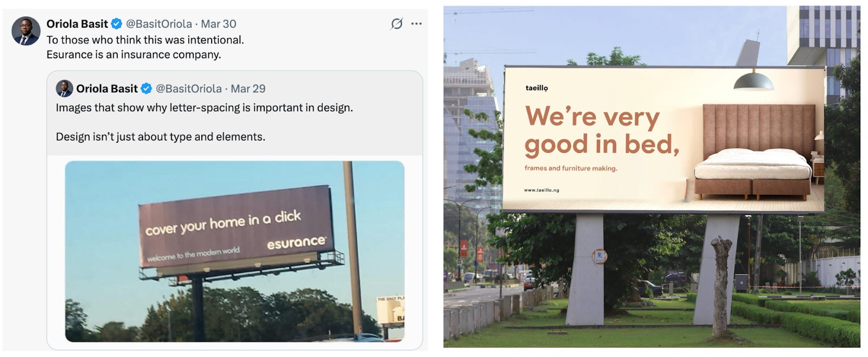
Task: Open the @BasitOriola handle in top tweet
Action: (x=159, y=24)
